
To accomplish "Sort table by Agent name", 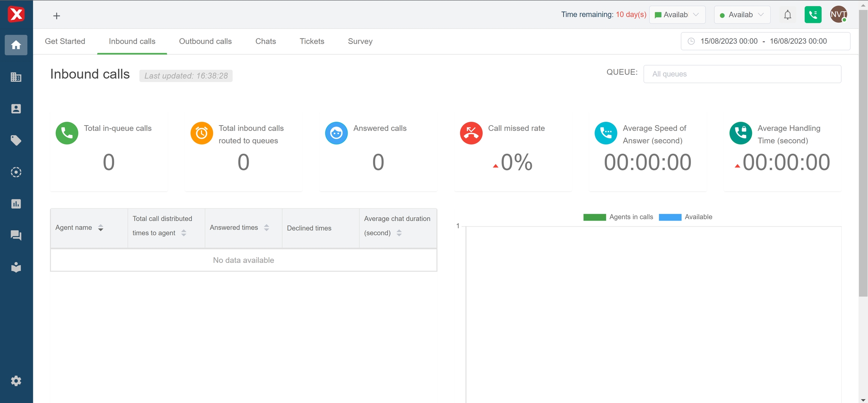I will (101, 228).
